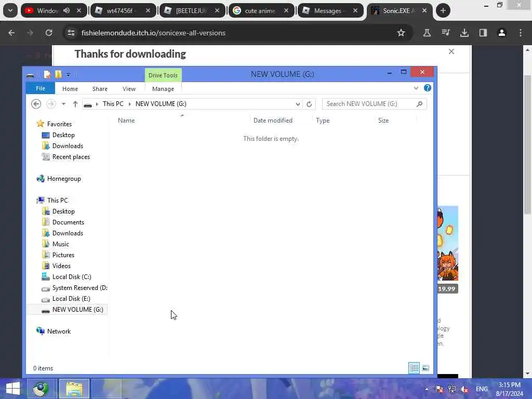The width and height of the screenshot is (532, 399).
Task: Select Favorites in the navigation pane
Action: (59, 124)
